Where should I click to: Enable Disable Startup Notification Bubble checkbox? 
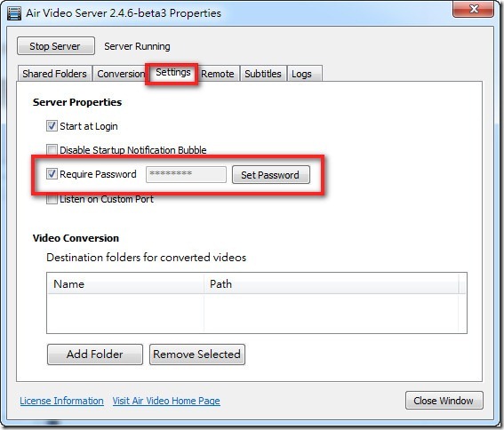pyautogui.click(x=52, y=150)
